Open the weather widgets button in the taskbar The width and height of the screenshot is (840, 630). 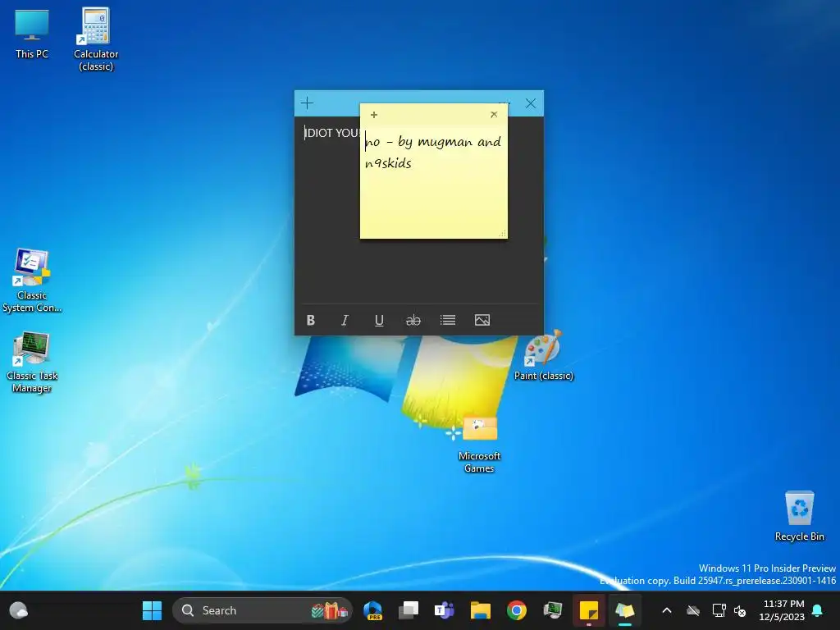point(19,610)
